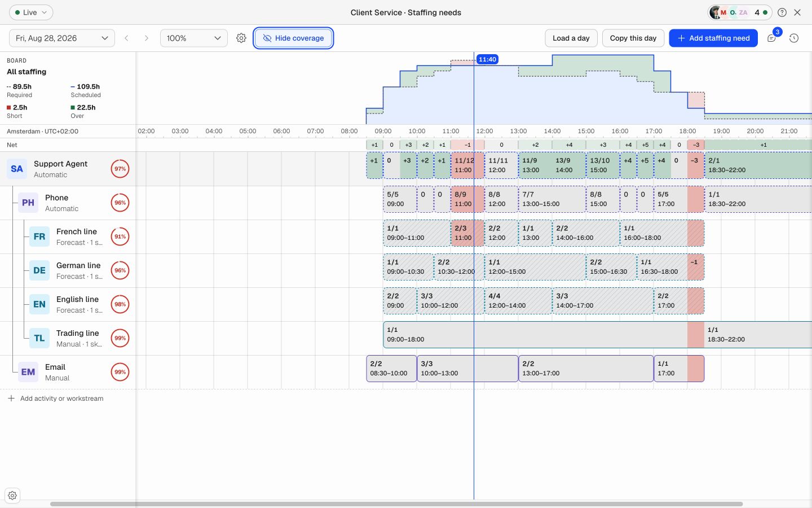812x508 pixels.
Task: Open the Live status dropdown
Action: point(31,12)
